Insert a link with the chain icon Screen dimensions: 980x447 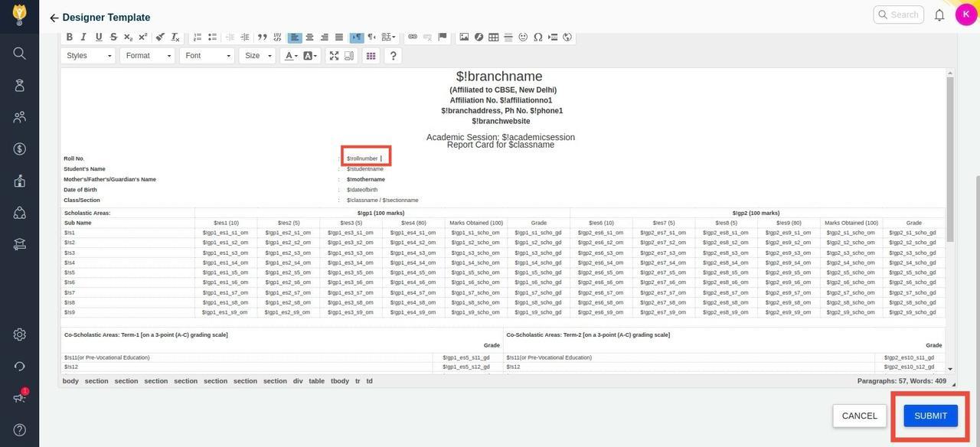point(413,37)
